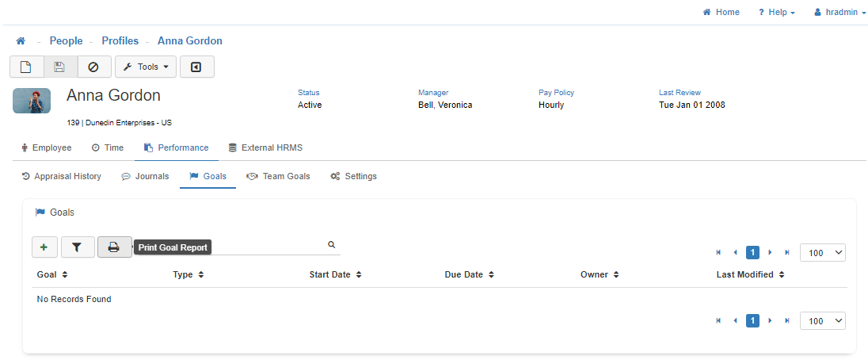Switch to the Appraisal History tab
Viewport: 868px width, 360px height.
tap(62, 176)
